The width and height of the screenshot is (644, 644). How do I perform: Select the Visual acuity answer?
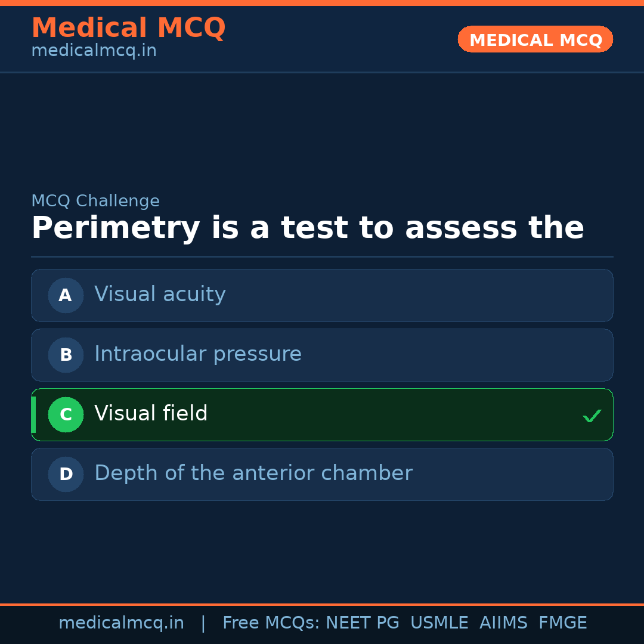160,295
